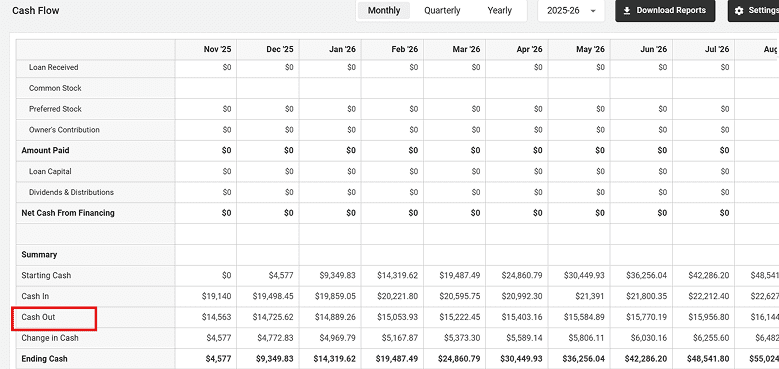Click Cash In value $21,391
779x369 pixels.
click(x=590, y=296)
